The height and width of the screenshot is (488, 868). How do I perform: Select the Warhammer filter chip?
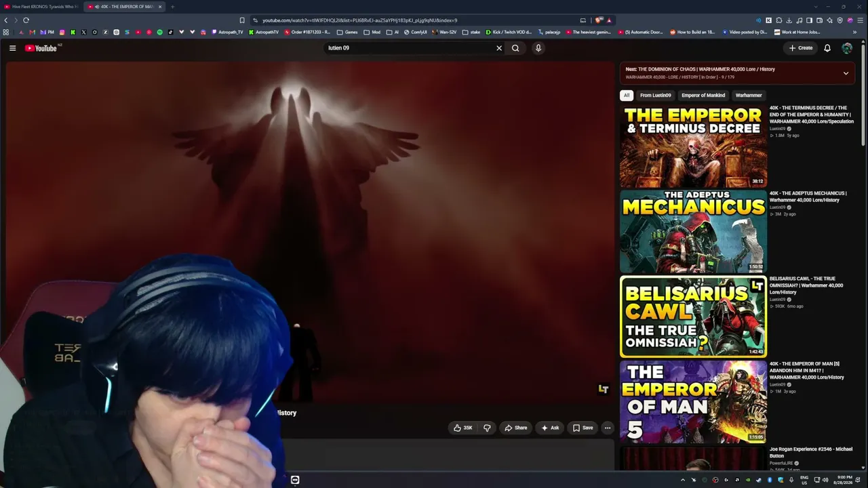coord(749,96)
